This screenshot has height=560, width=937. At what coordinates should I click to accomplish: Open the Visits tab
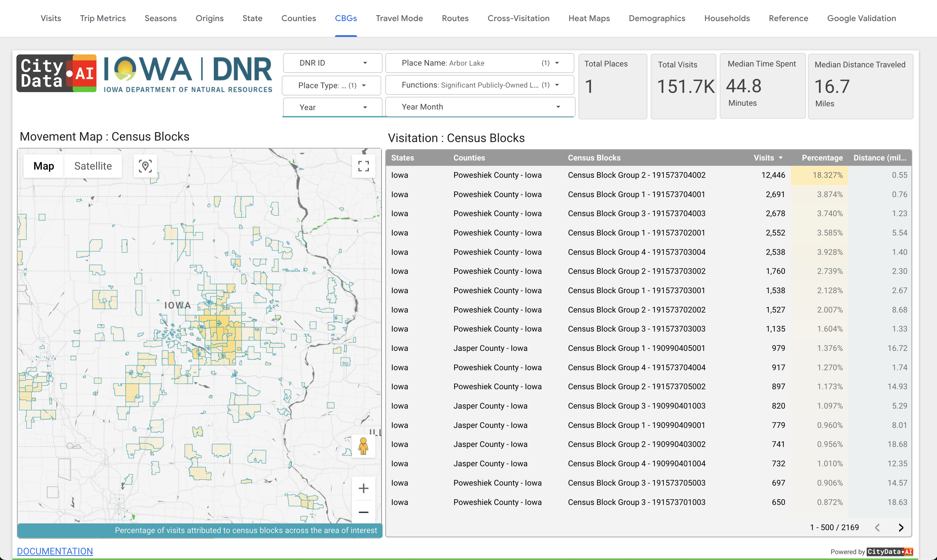(x=51, y=18)
